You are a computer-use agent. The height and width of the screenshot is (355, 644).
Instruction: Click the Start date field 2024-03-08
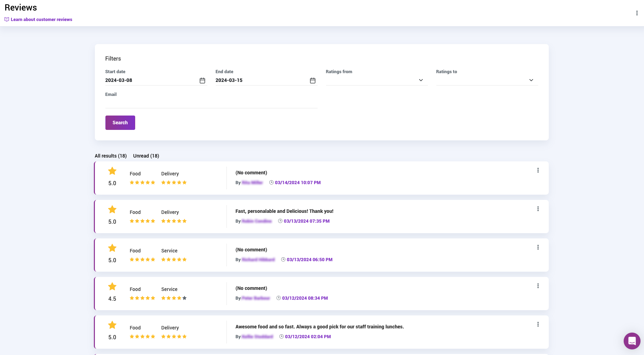151,80
